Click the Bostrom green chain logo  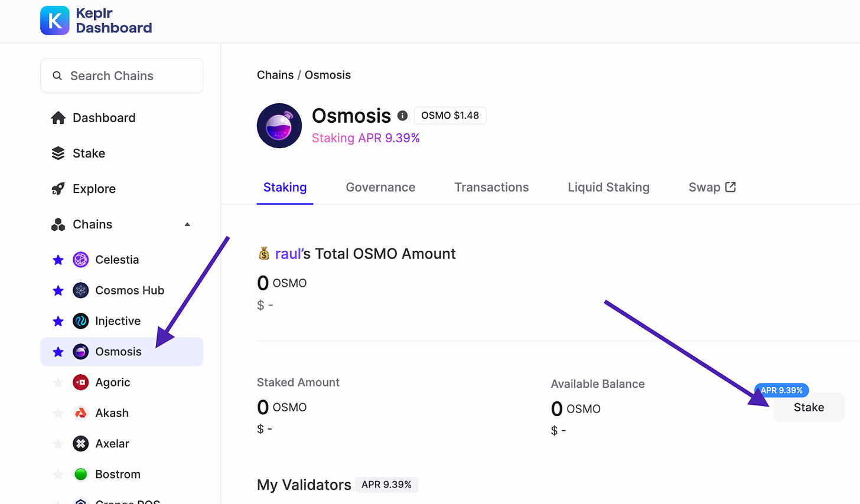tap(81, 474)
